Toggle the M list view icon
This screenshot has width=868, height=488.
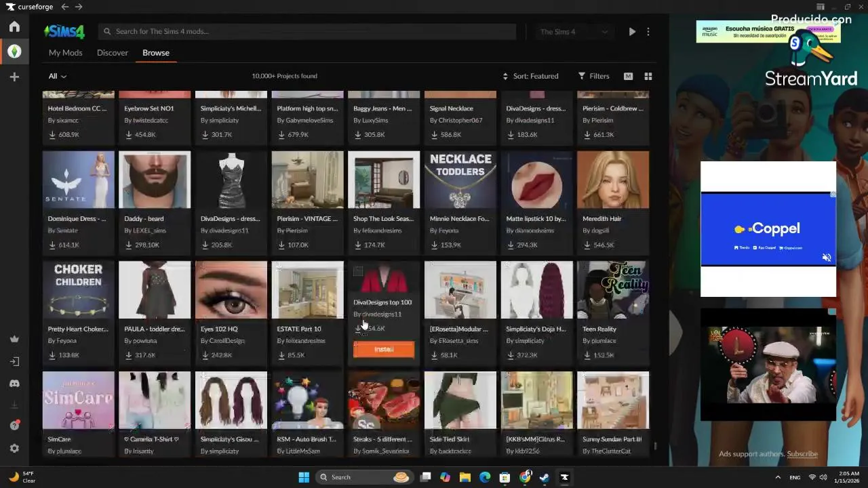(x=628, y=76)
